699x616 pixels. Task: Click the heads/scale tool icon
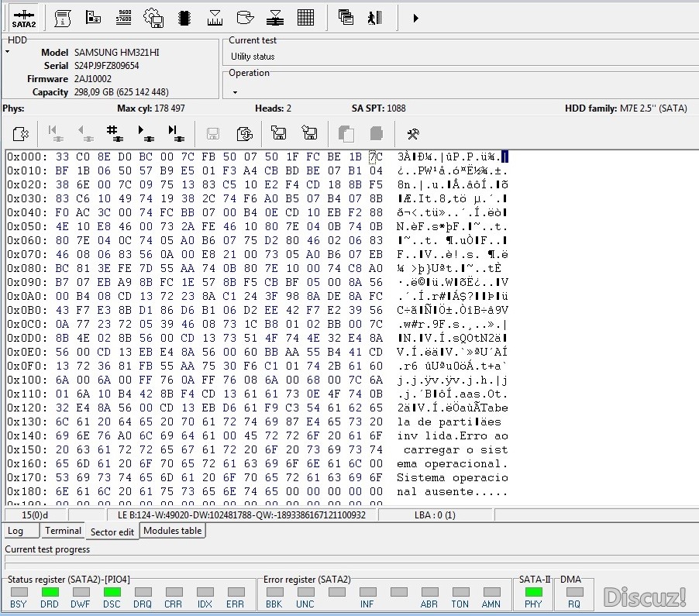click(x=275, y=18)
